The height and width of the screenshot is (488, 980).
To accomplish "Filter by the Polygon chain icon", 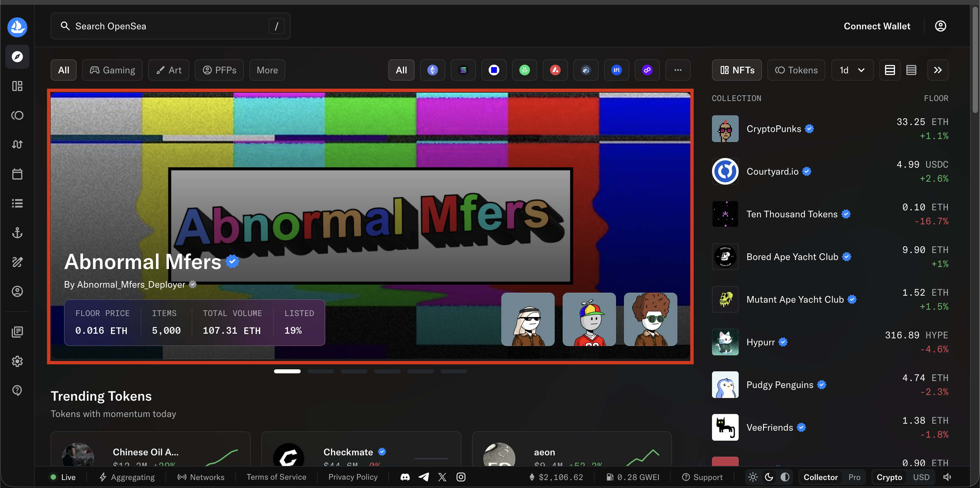I will tap(647, 70).
